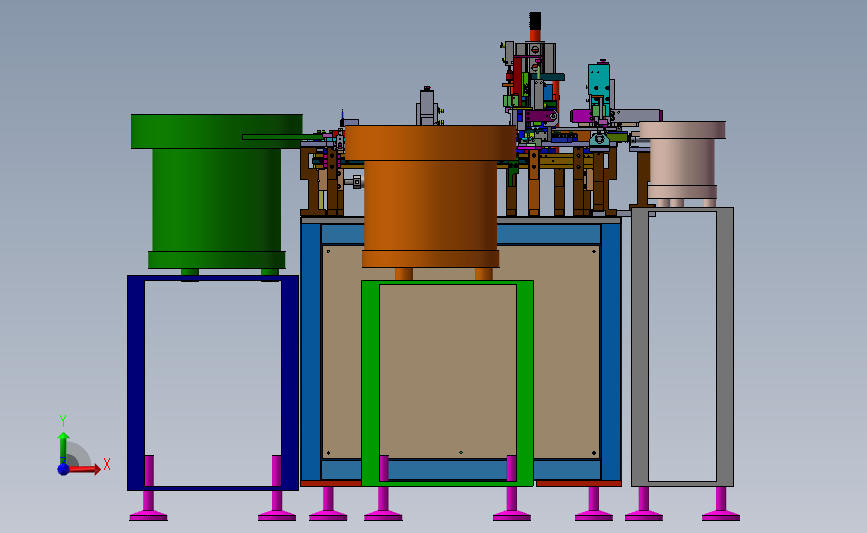Select the blue main cabinet frame
Screen dimensions: 867x533
coord(610,352)
